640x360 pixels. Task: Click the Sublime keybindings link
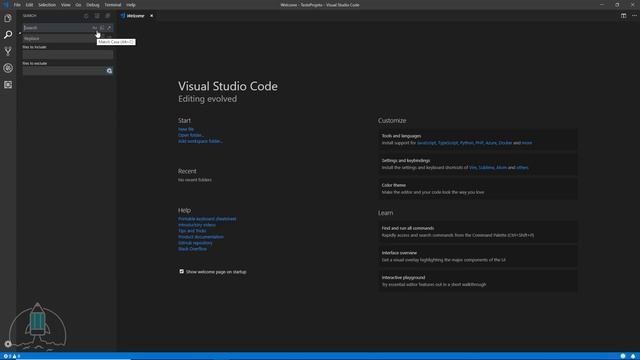click(x=486, y=167)
